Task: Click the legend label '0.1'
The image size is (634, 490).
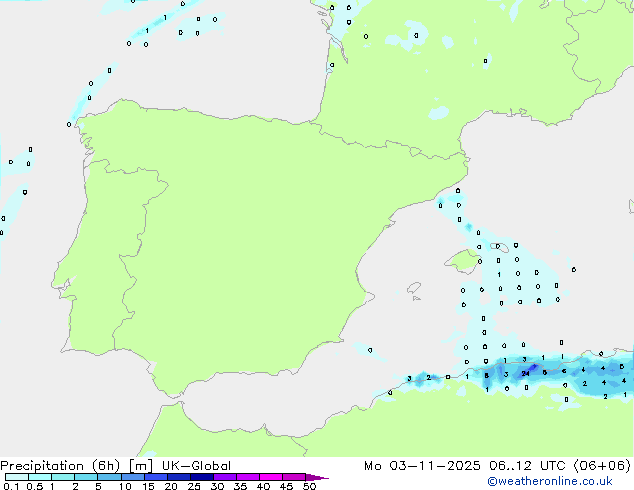Action: [11, 486]
